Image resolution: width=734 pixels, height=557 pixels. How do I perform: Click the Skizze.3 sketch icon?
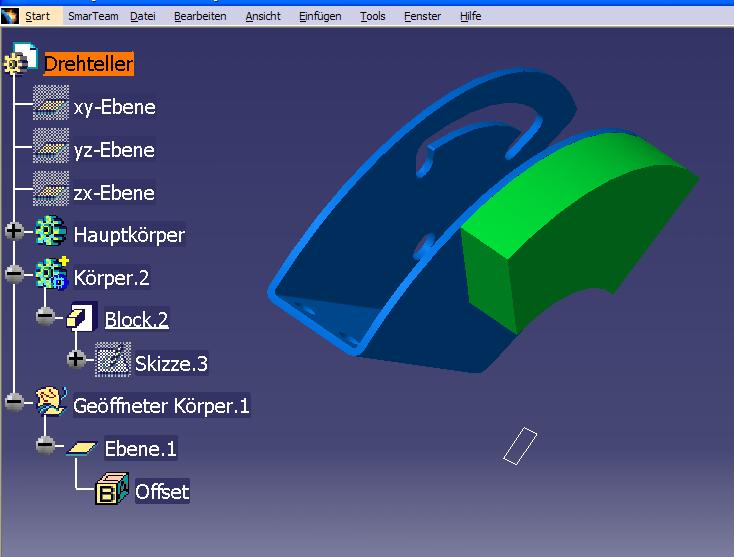pyautogui.click(x=113, y=359)
